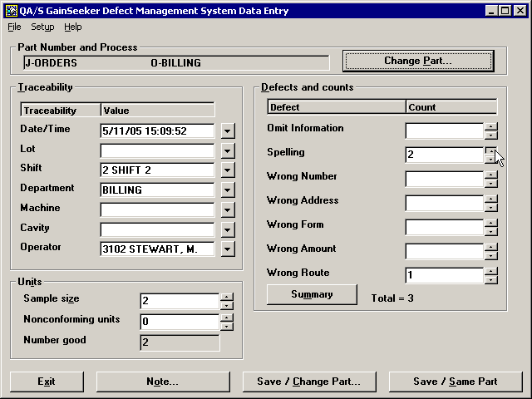Select the Wrong Address count field
The height and width of the screenshot is (399, 532).
pos(444,203)
